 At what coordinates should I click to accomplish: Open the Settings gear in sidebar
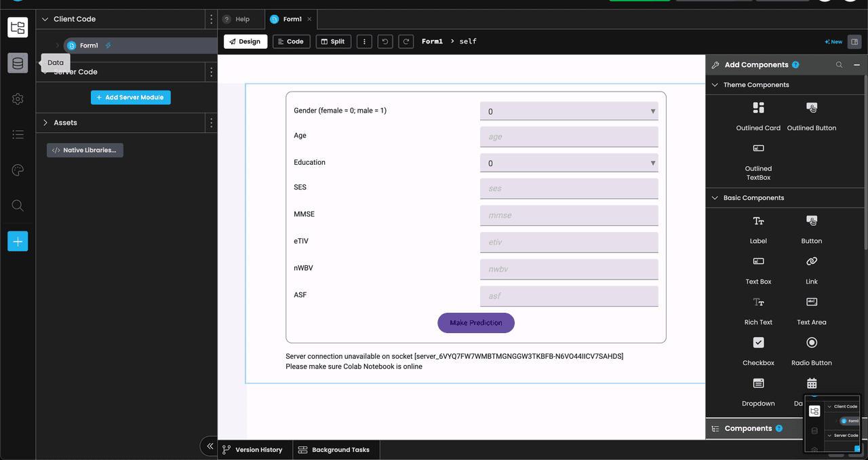(18, 99)
